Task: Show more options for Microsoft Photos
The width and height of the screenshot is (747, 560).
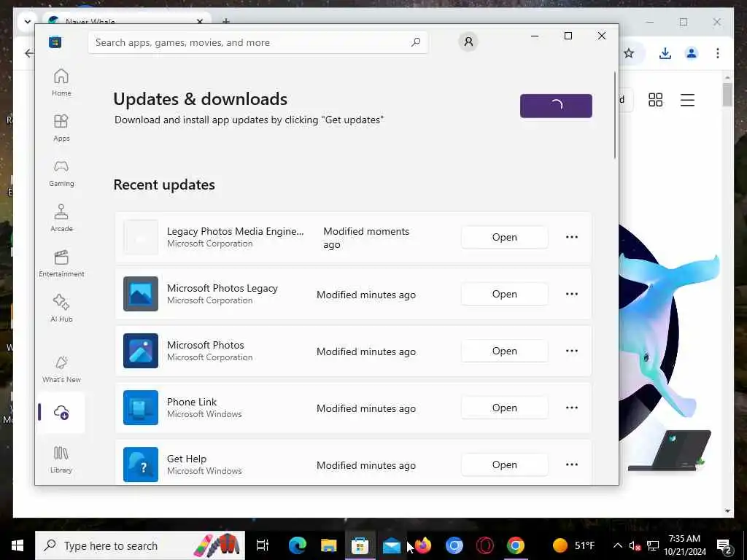Action: (572, 351)
